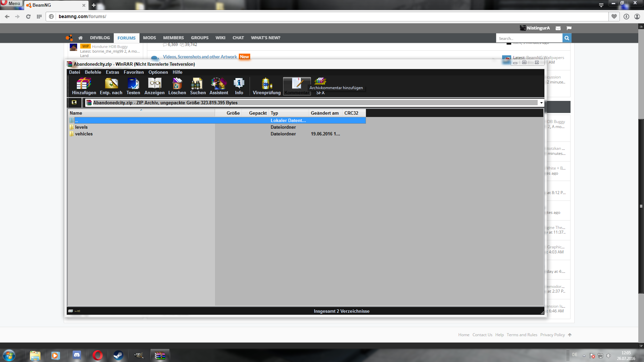Open the browser speed dial grid icon
644x362 pixels.
(x=39, y=16)
